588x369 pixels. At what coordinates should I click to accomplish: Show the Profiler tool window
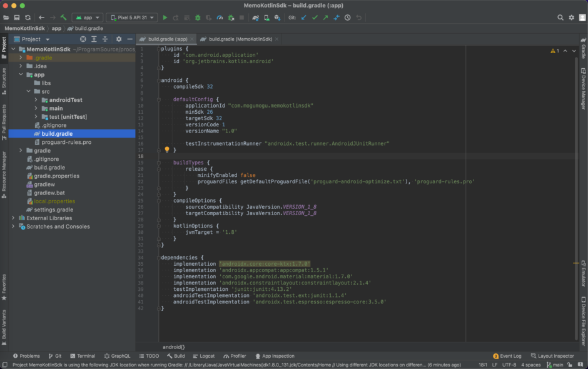pos(235,356)
